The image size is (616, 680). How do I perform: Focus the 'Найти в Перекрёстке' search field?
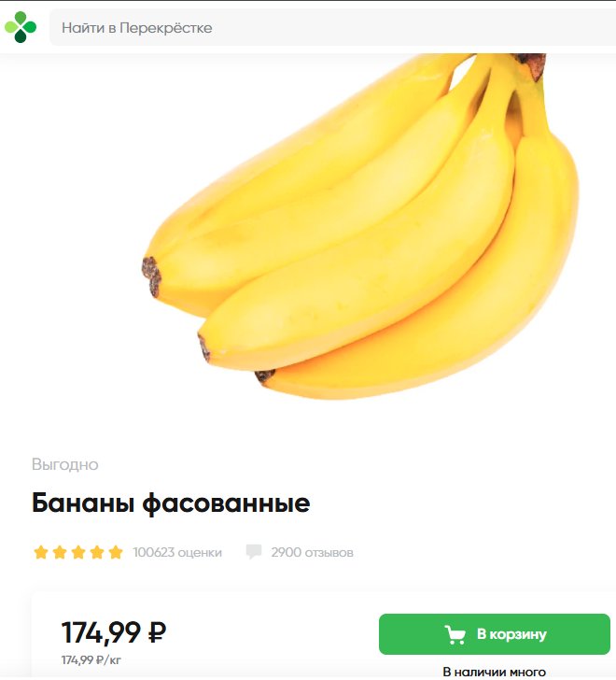(332, 27)
